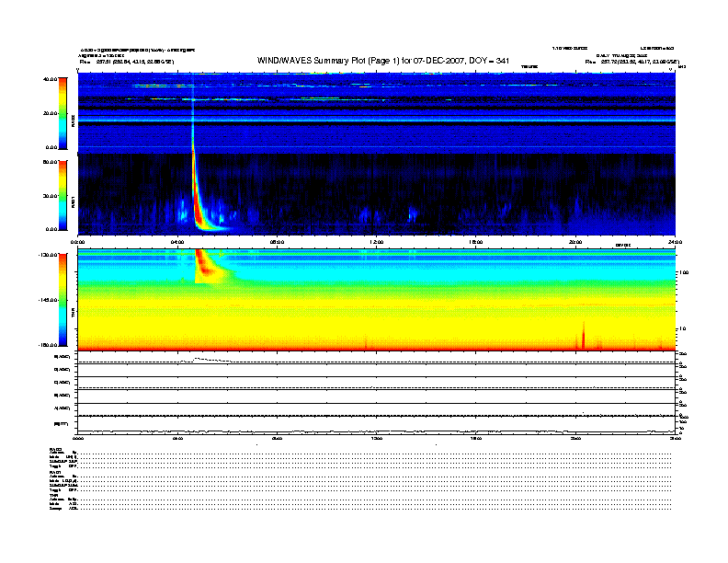Click the 04:00 tick label below RAD1 spectrogram
Viewport: 728px width, 563px height.
[177, 242]
